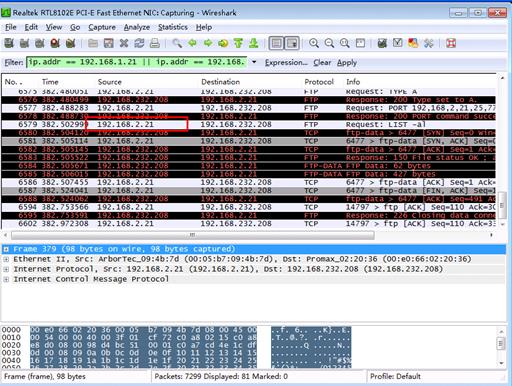Sort by the Protocol column header
This screenshot has height=386, width=512.
[x=319, y=82]
